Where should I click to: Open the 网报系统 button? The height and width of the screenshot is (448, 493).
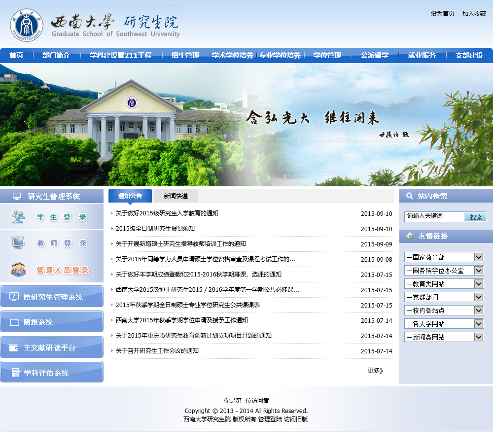(x=52, y=322)
